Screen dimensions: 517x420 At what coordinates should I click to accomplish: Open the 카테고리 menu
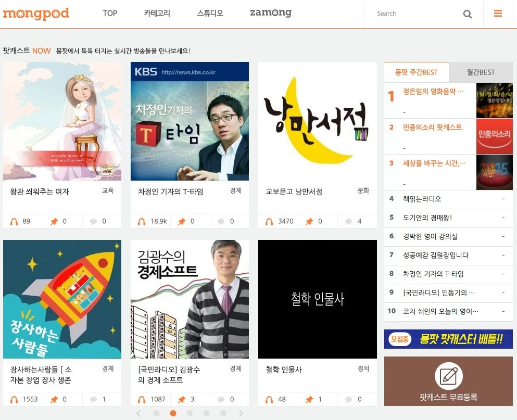pyautogui.click(x=157, y=13)
